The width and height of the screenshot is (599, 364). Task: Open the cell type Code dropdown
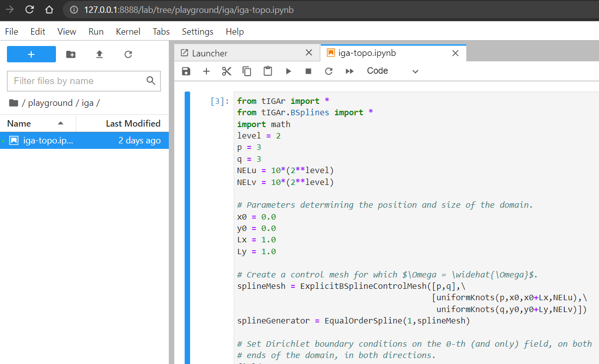point(393,71)
